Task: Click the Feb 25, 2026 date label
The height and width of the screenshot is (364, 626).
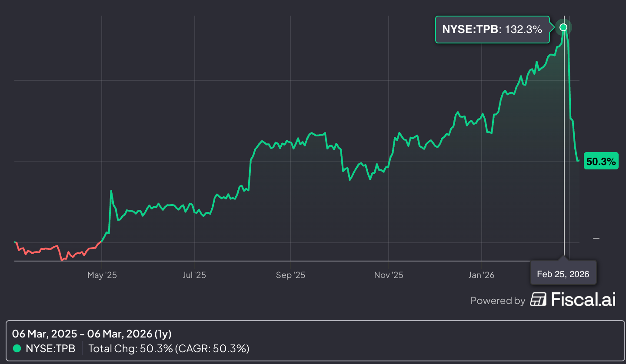Action: [563, 274]
